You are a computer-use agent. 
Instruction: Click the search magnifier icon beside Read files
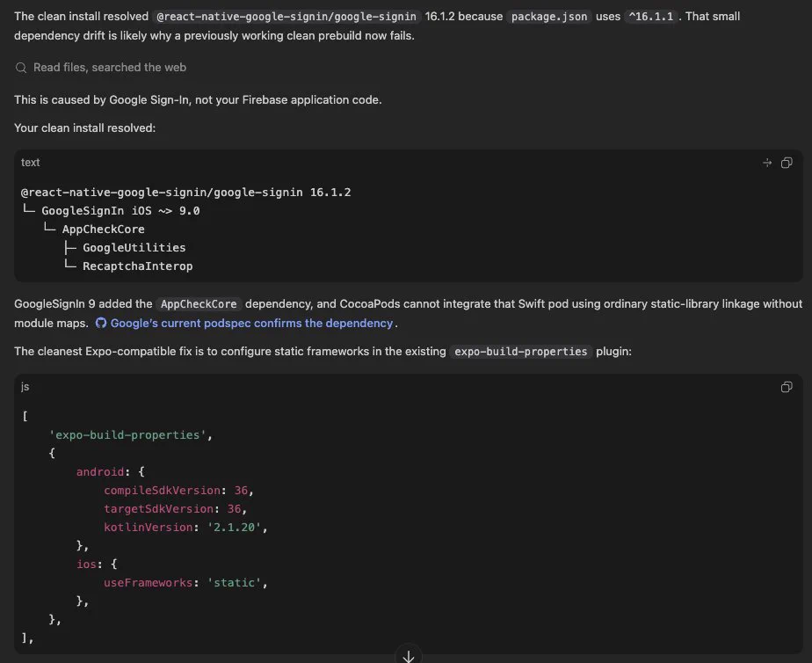(21, 68)
